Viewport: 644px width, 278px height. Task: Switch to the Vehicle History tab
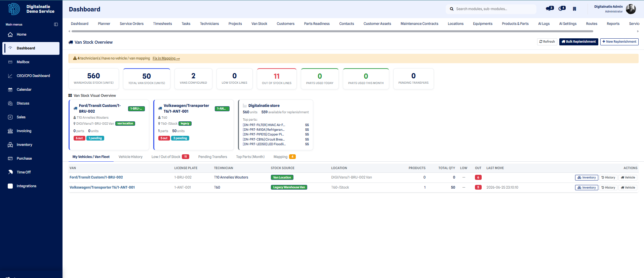point(130,157)
